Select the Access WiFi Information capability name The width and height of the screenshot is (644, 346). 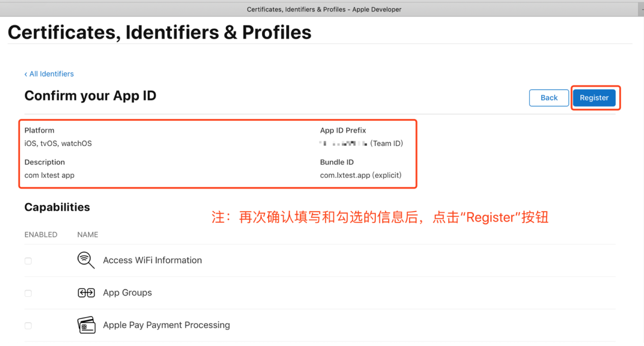(152, 260)
